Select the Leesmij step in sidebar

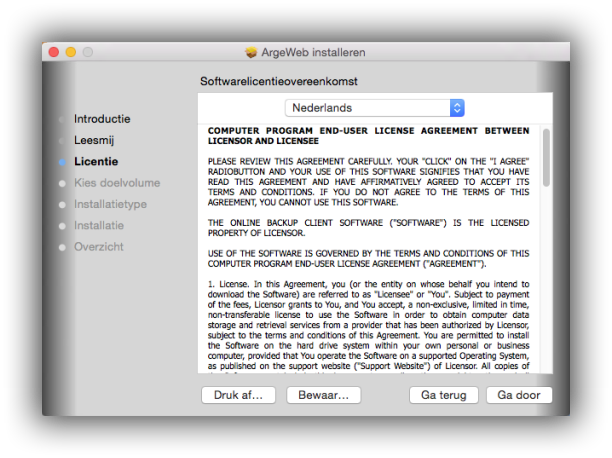coord(94,140)
